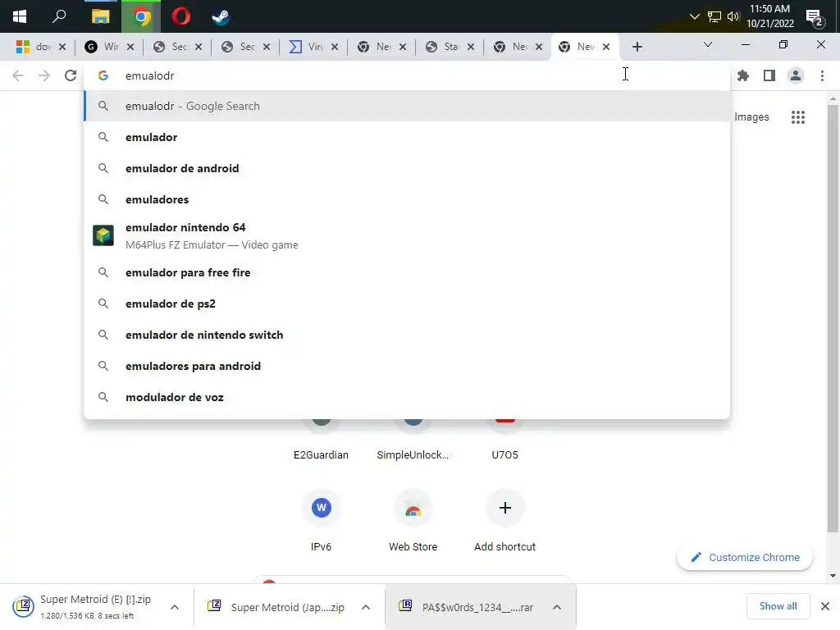Open Steam from taskbar
840x630 pixels.
(221, 16)
